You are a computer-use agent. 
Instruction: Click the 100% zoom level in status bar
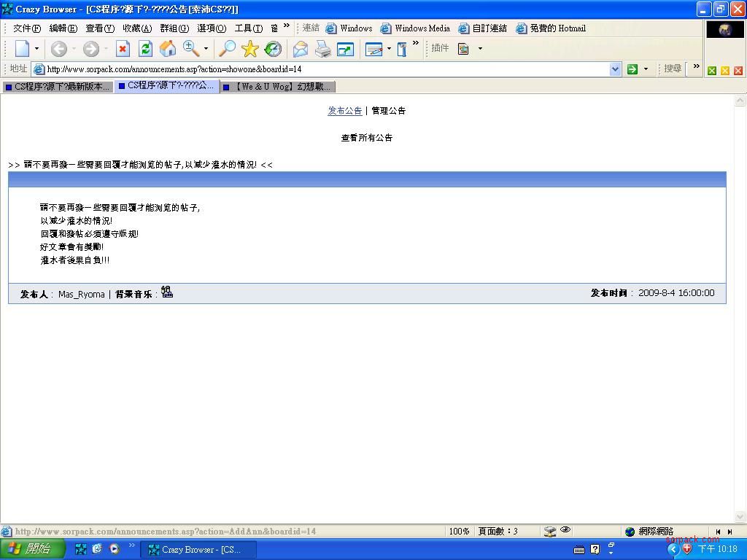[x=459, y=532]
